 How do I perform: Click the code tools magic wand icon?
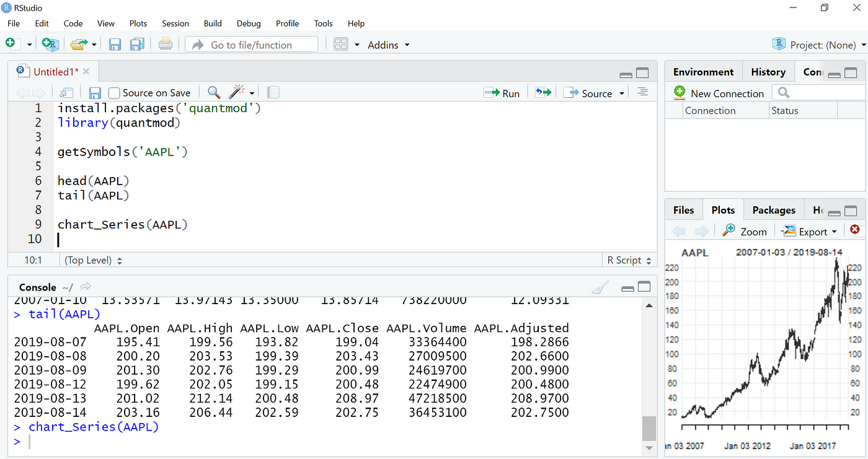[x=237, y=92]
